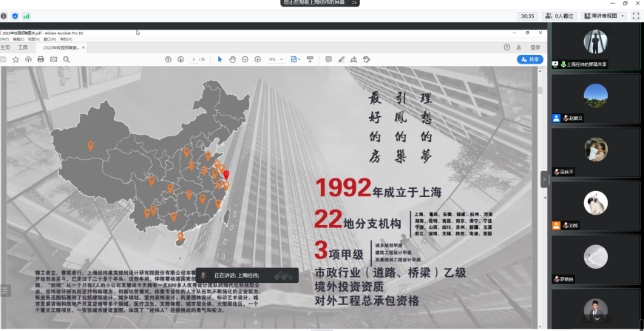Click the green network signal icon

pos(27,16)
